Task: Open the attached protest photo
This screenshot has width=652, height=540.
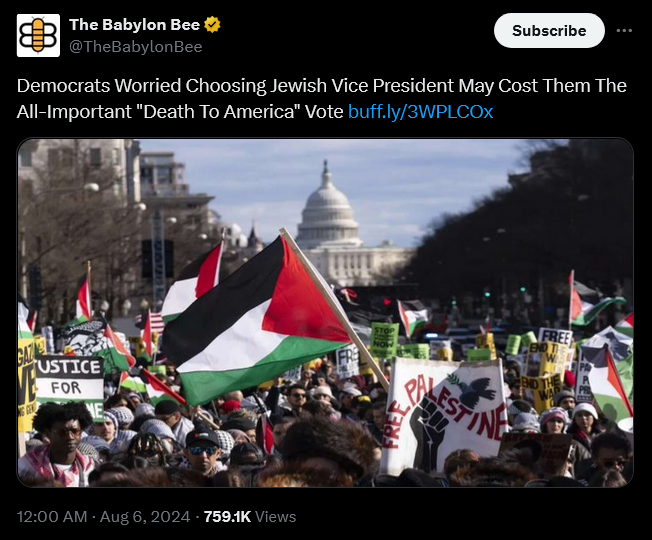Action: (x=325, y=313)
